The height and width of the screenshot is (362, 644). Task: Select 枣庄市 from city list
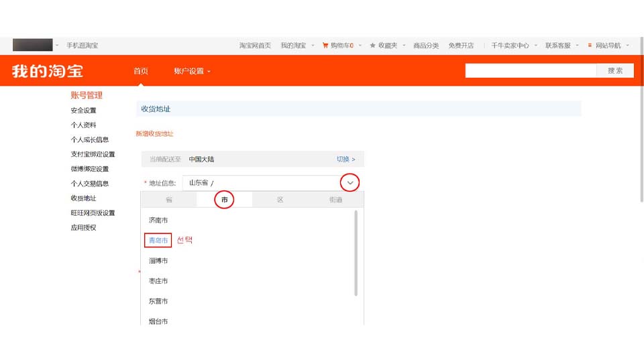point(158,281)
